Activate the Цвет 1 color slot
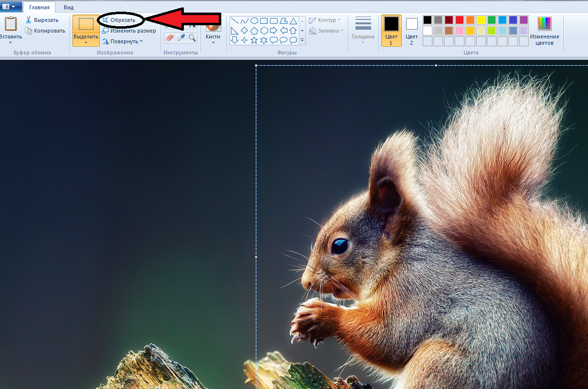Screen dimensions: 588x389 392,30
